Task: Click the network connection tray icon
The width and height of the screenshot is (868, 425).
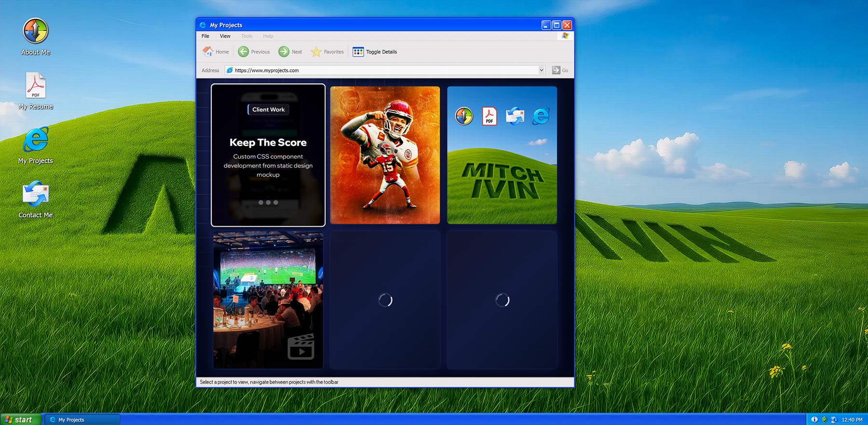Action: 834,420
